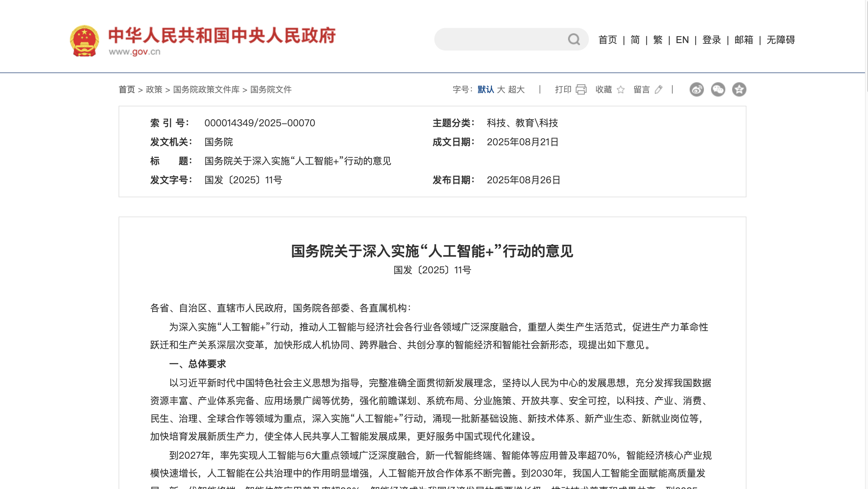Enable 无障碍 accessibility mode
Screen dimensions: 868x489
pyautogui.click(x=781, y=40)
